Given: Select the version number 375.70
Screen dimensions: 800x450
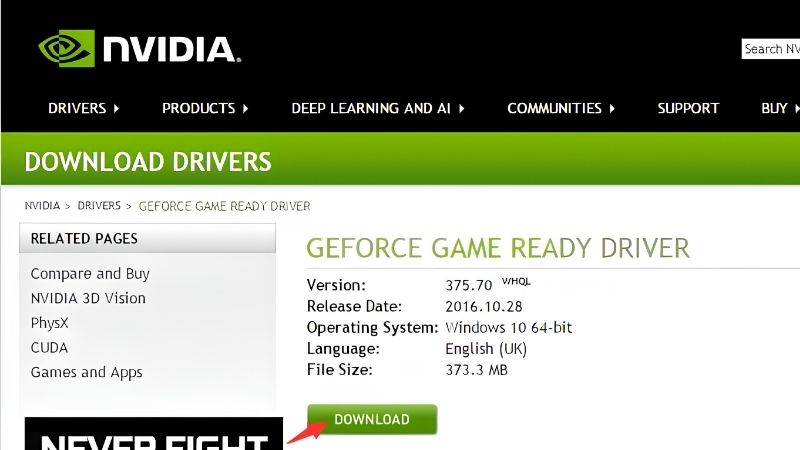Looking at the screenshot, I should pyautogui.click(x=468, y=285).
